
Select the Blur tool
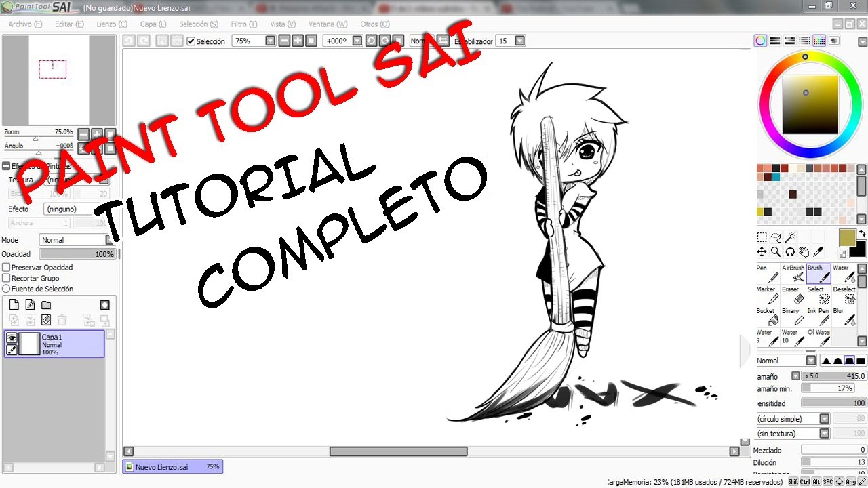click(844, 317)
